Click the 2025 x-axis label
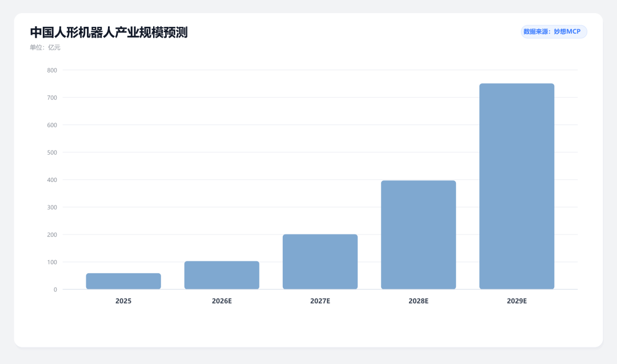Screen dimensions: 617x364 123,301
